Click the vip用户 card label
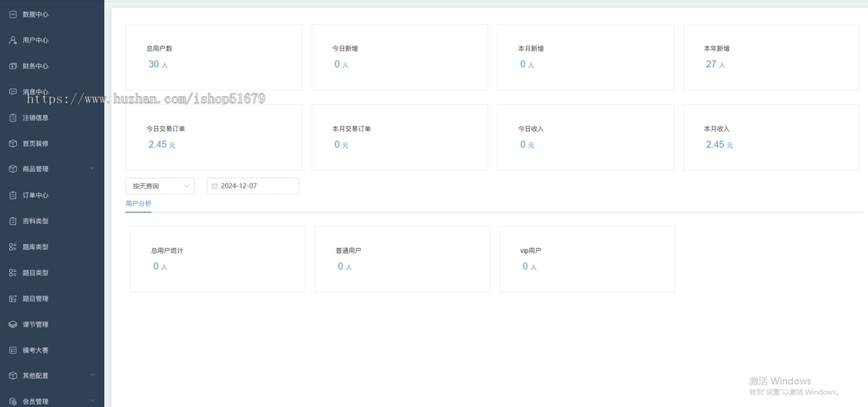This screenshot has height=407, width=868. tap(531, 251)
